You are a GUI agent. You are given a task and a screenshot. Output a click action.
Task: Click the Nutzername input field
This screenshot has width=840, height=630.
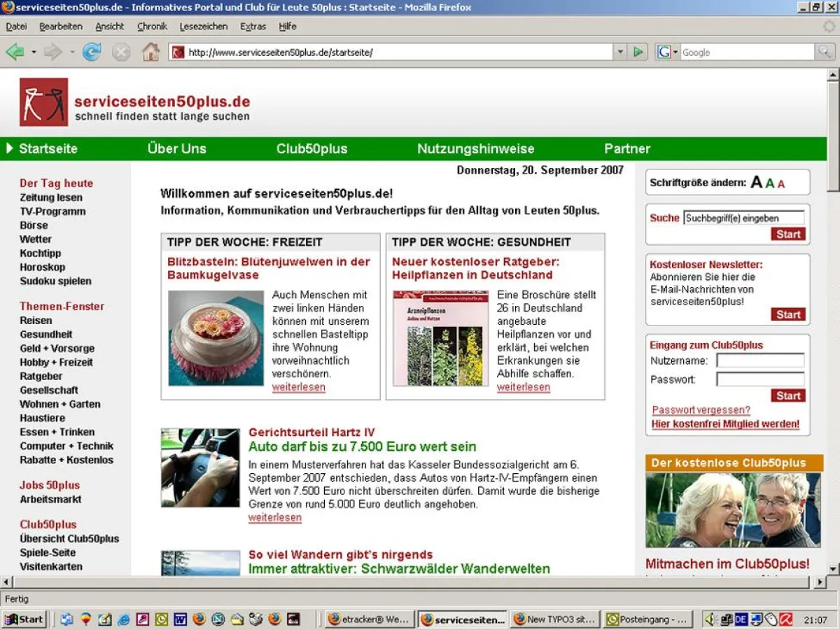(x=760, y=360)
